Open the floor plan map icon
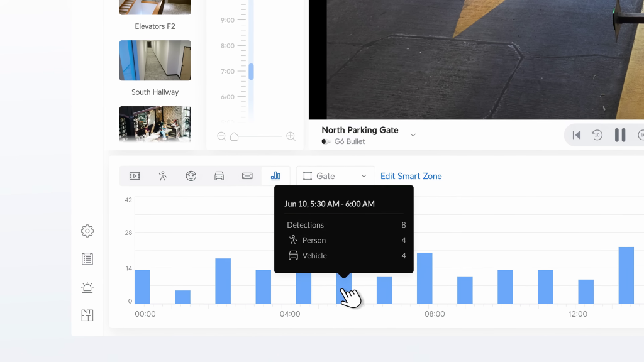 [87, 315]
